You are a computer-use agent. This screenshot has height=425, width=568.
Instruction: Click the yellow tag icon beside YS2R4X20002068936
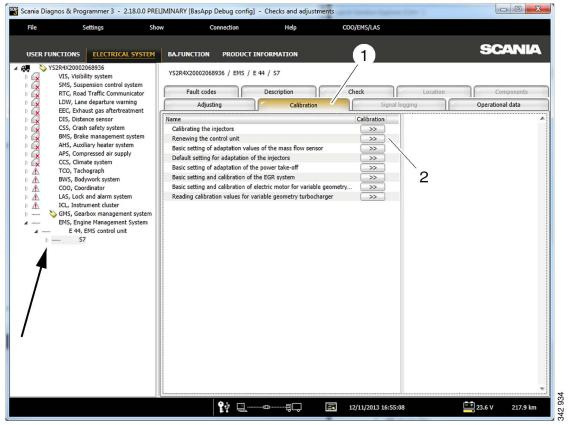click(x=43, y=68)
